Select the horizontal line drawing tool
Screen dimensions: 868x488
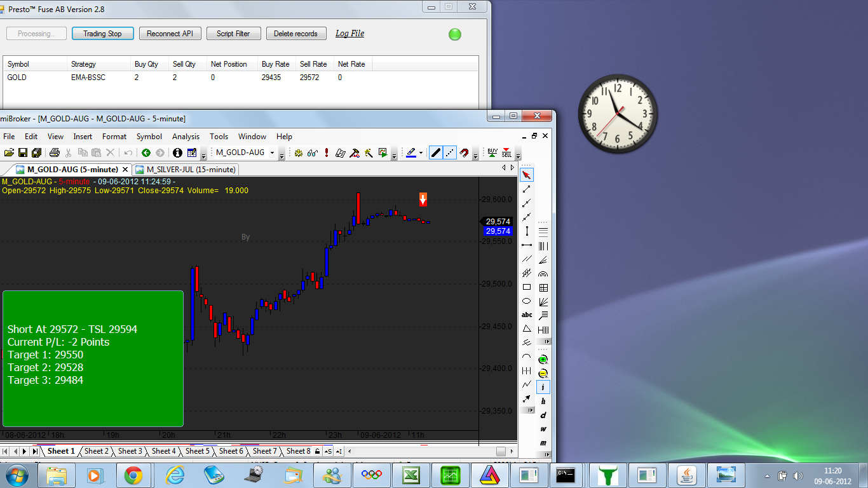[x=527, y=245]
